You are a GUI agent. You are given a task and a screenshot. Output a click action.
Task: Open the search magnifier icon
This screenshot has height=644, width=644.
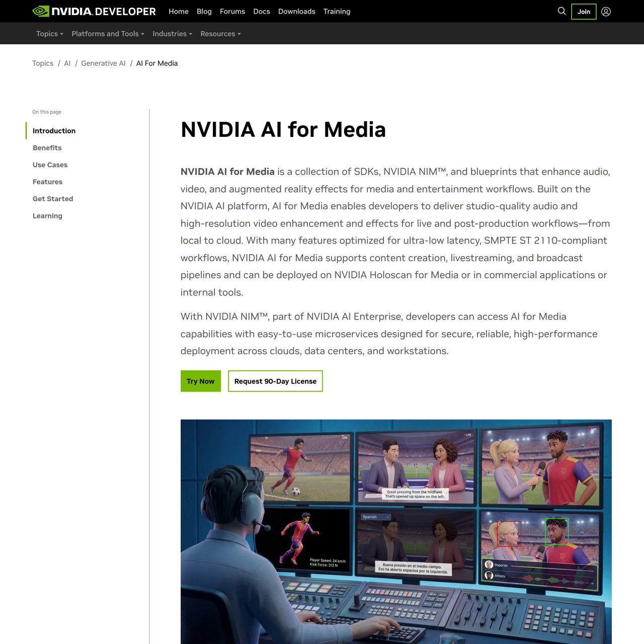(561, 11)
